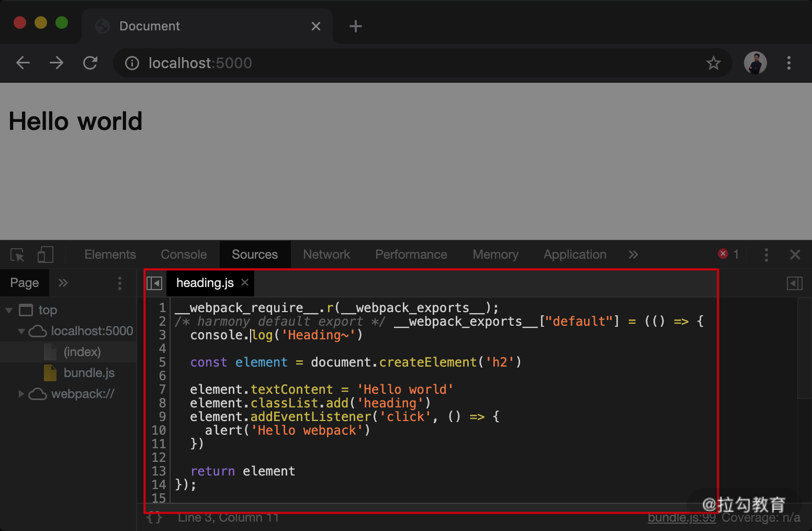The width and height of the screenshot is (812, 531).
Task: Click line number 13 in the gutter
Action: tap(159, 471)
